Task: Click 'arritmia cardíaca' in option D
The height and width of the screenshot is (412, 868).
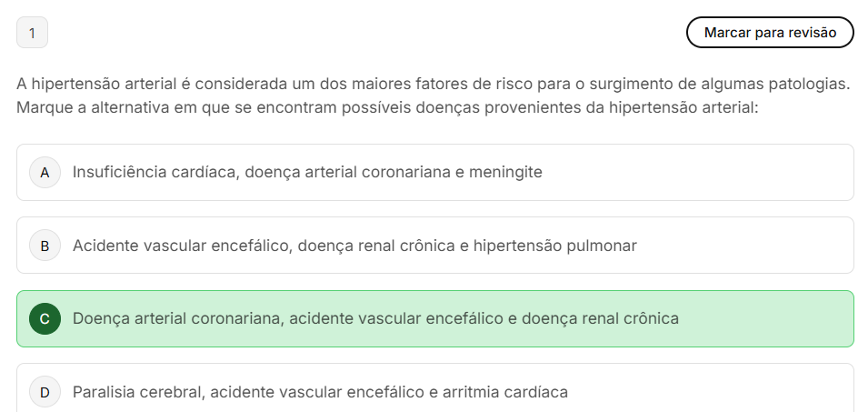Action: pyautogui.click(x=505, y=392)
